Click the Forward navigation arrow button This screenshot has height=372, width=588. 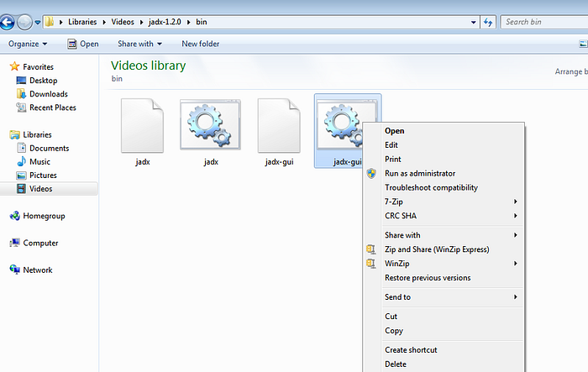(x=24, y=22)
